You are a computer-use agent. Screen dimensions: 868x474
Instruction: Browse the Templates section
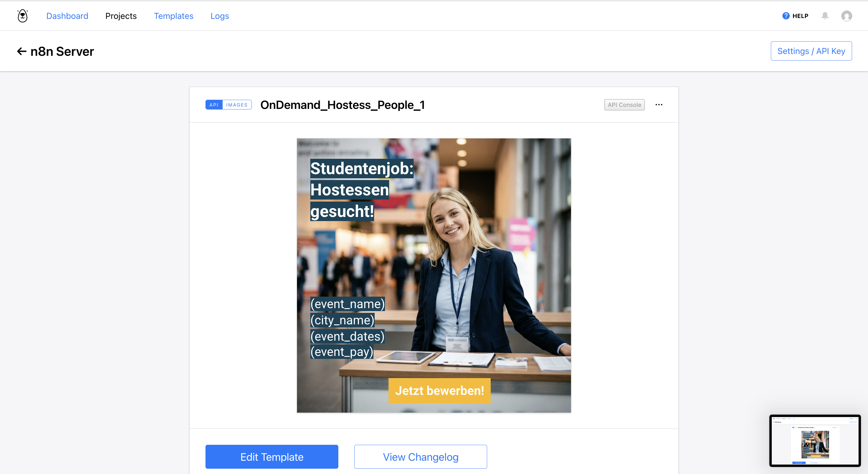point(174,16)
